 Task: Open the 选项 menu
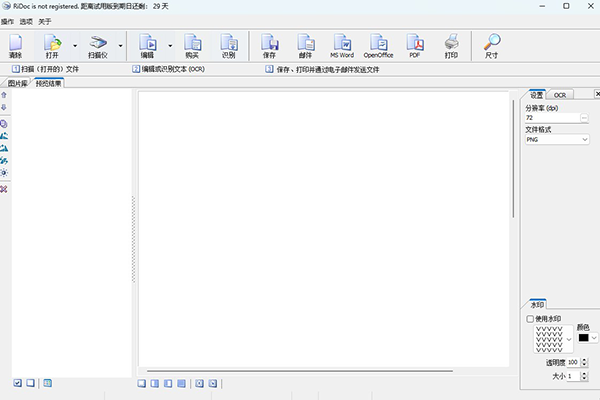point(26,21)
